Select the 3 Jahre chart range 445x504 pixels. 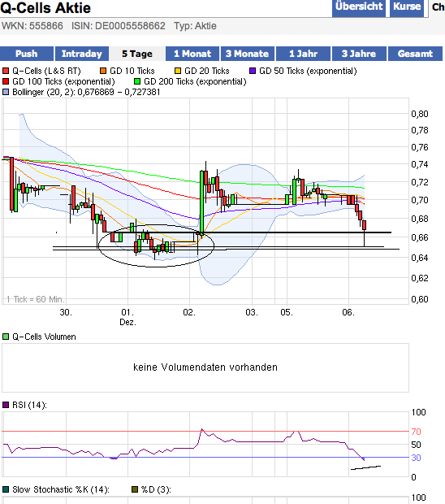click(x=359, y=54)
